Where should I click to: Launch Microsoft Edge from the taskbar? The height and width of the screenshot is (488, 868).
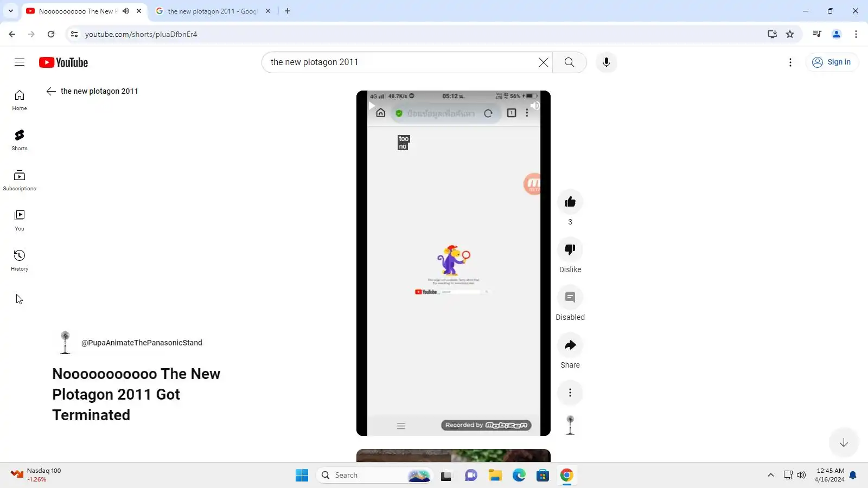point(519,476)
